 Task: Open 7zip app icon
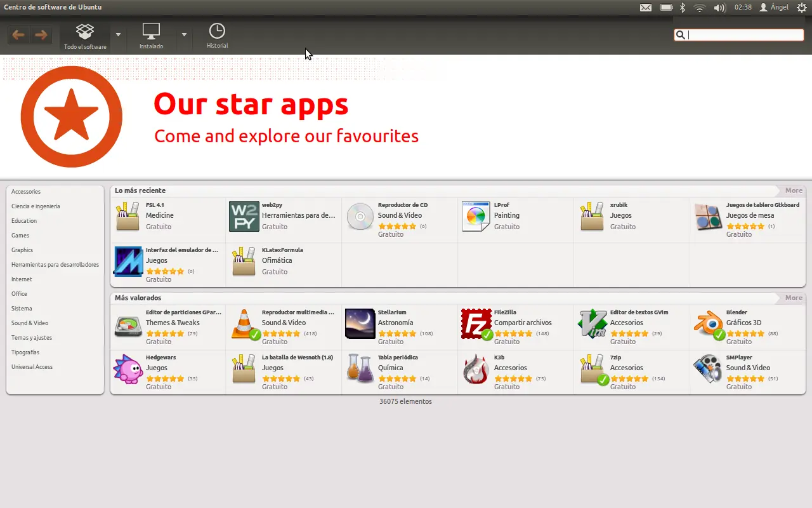coord(593,369)
